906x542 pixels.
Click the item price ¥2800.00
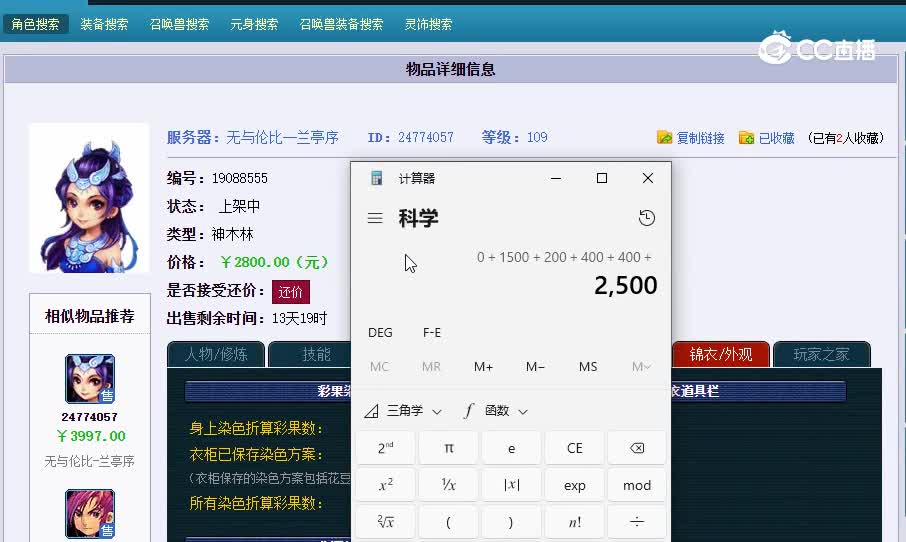click(x=275, y=262)
